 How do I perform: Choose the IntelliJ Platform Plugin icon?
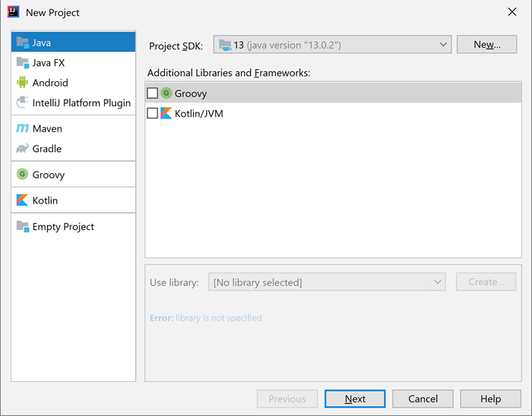pos(22,102)
